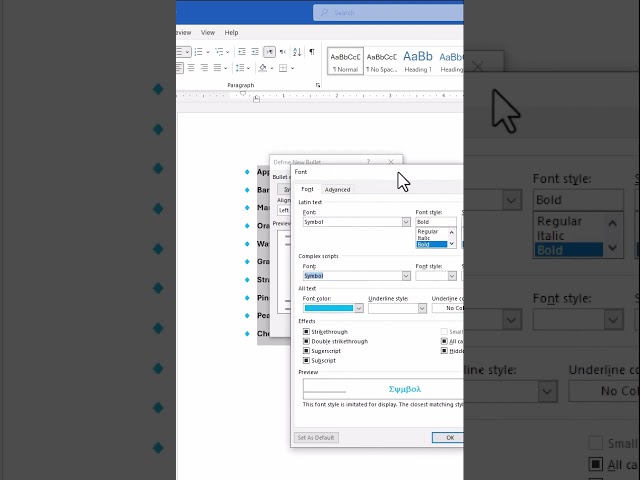Click the Decrease Indent icon

pos(242,52)
